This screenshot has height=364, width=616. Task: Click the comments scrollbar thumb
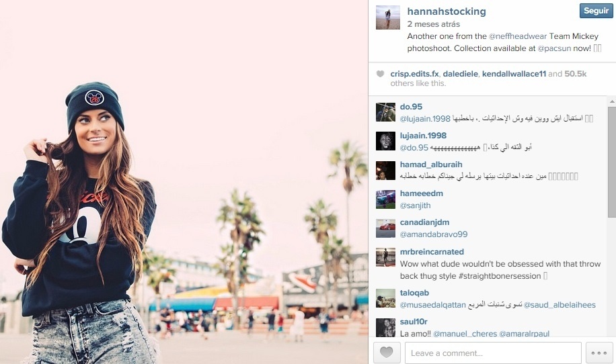(612, 162)
